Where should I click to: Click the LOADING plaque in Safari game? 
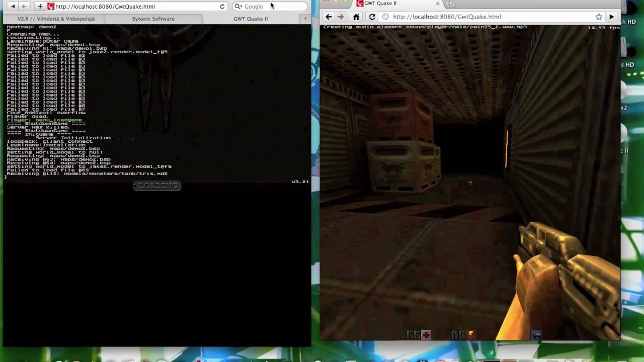(x=157, y=186)
